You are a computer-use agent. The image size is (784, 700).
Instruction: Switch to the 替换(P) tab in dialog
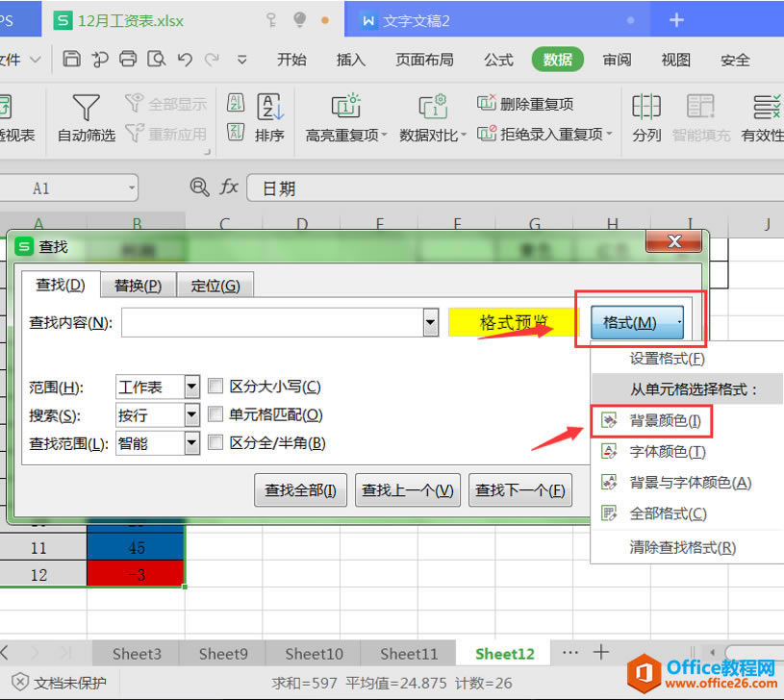tap(138, 286)
